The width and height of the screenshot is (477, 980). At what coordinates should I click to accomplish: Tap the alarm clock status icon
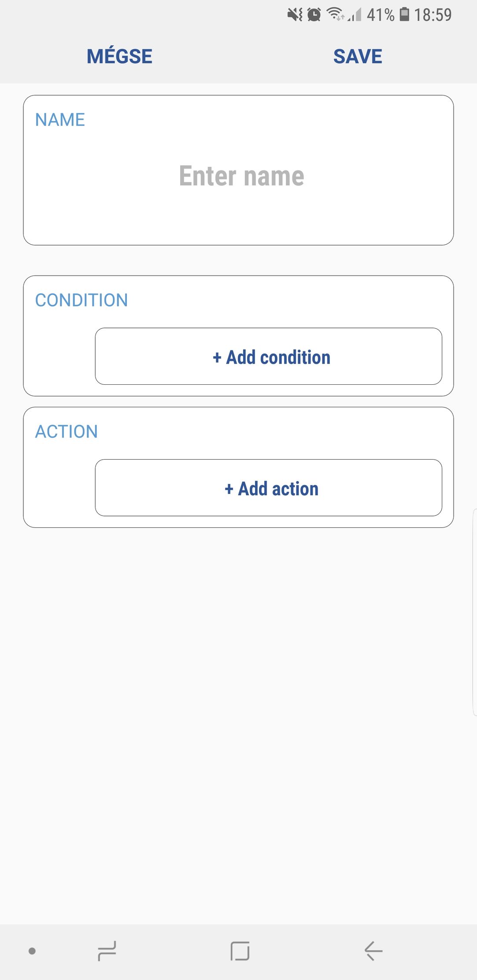tap(314, 15)
